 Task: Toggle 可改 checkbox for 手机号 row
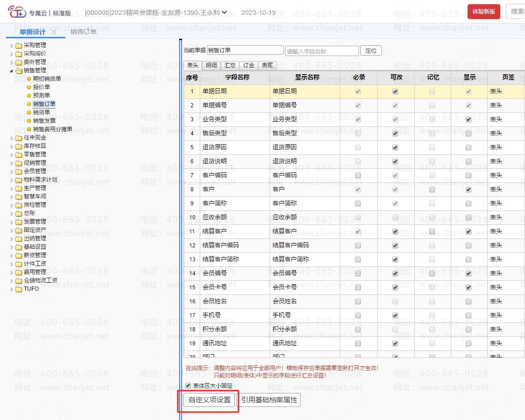click(395, 315)
